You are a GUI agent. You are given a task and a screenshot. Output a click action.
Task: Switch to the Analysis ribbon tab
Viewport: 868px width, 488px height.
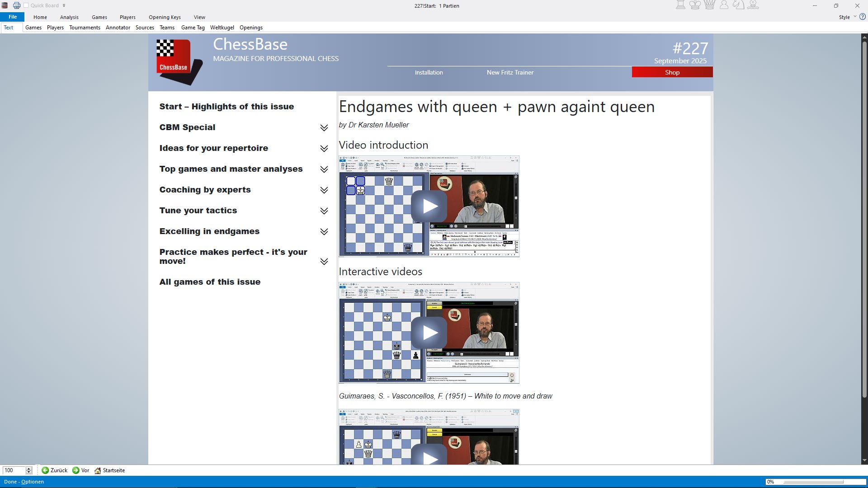click(x=69, y=17)
